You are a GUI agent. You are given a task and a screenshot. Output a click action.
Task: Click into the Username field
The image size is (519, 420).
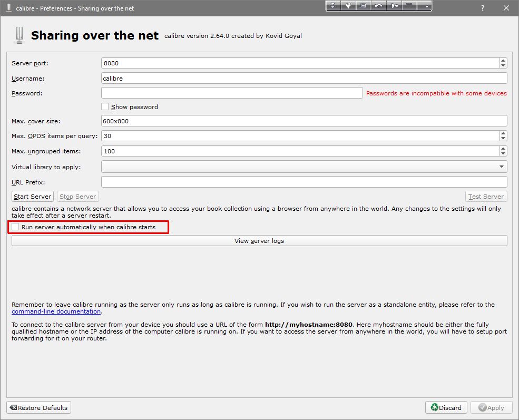[304, 78]
